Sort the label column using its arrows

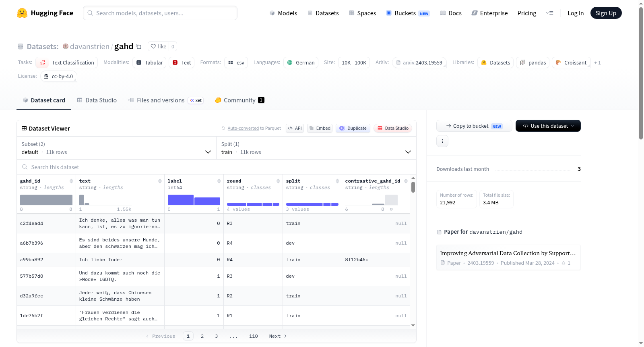[x=219, y=181]
